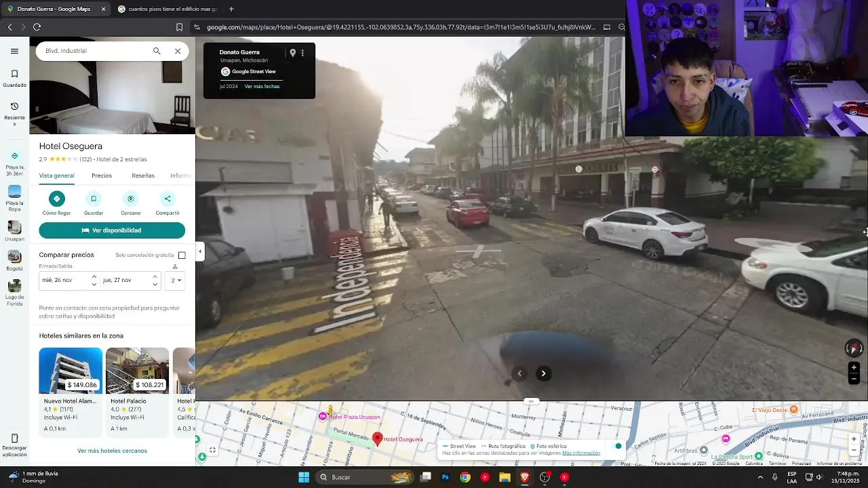Collapse the side panel with the arrow
Image resolution: width=868 pixels, height=488 pixels.
[x=199, y=252]
